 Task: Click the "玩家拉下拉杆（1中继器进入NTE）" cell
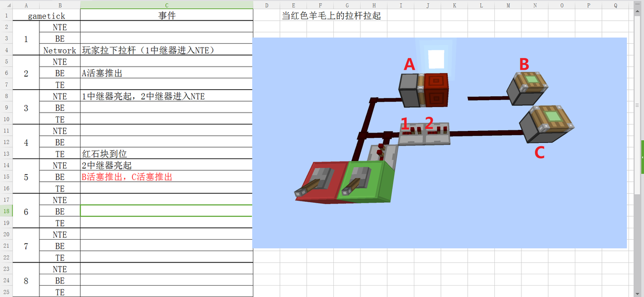(x=167, y=50)
